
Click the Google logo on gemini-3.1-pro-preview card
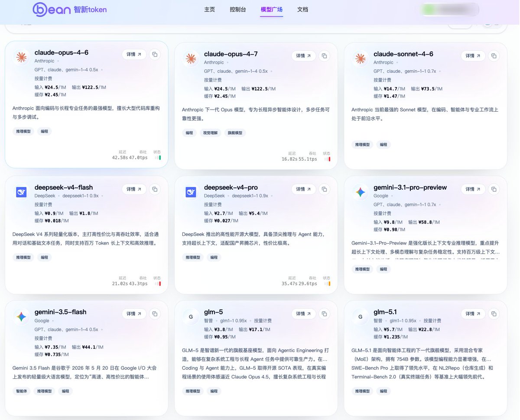click(x=360, y=192)
